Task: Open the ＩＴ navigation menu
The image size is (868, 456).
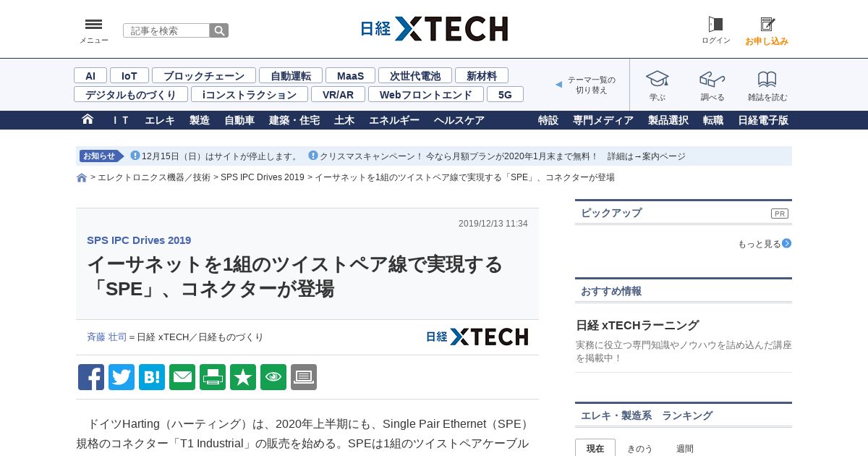Action: click(121, 120)
